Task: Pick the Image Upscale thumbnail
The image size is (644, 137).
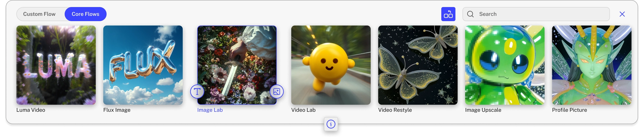Action: (x=505, y=65)
